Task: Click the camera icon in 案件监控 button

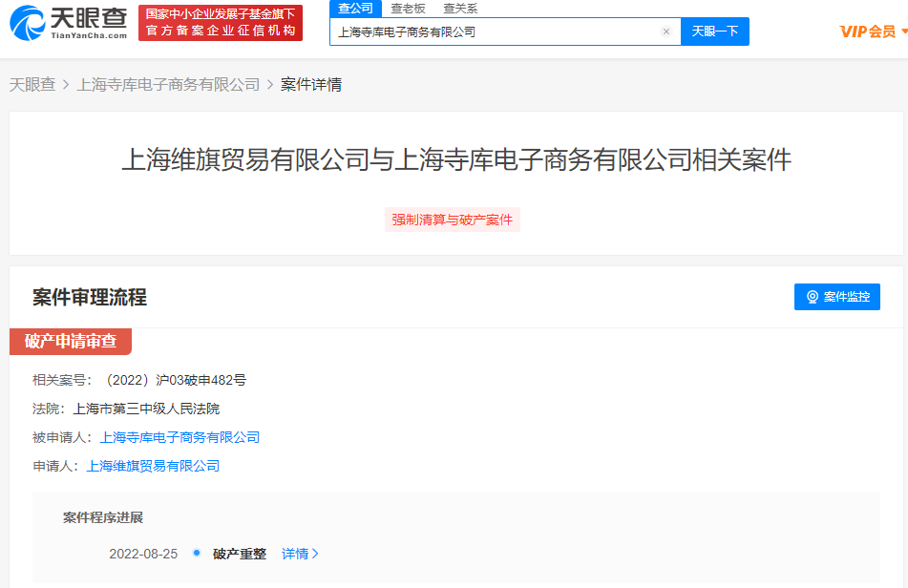Action: click(813, 297)
